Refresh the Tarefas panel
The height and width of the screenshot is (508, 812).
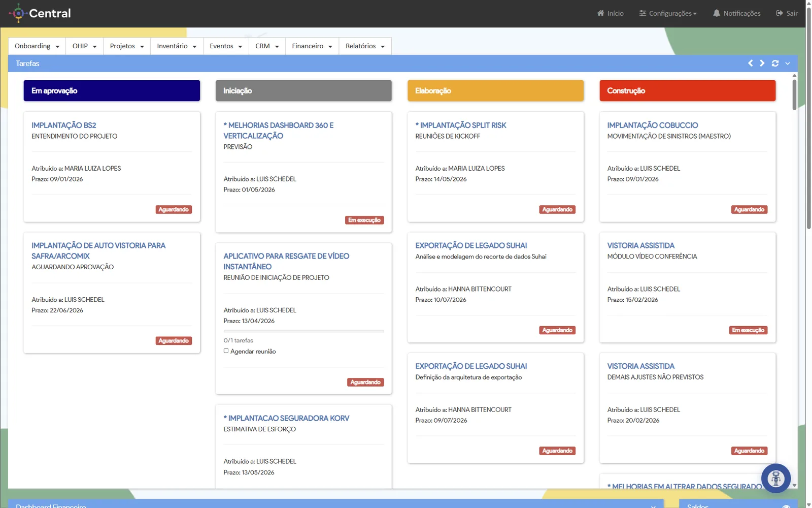(775, 63)
